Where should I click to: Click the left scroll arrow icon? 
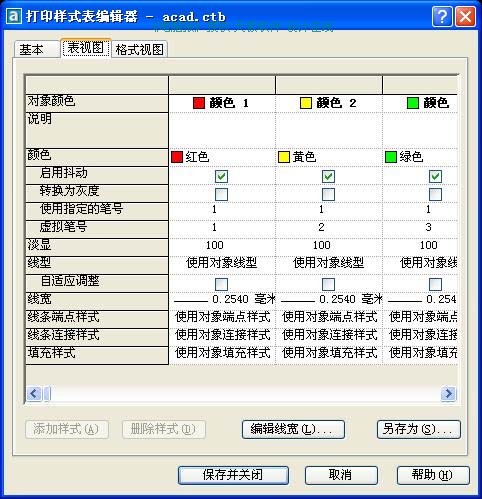[x=34, y=394]
